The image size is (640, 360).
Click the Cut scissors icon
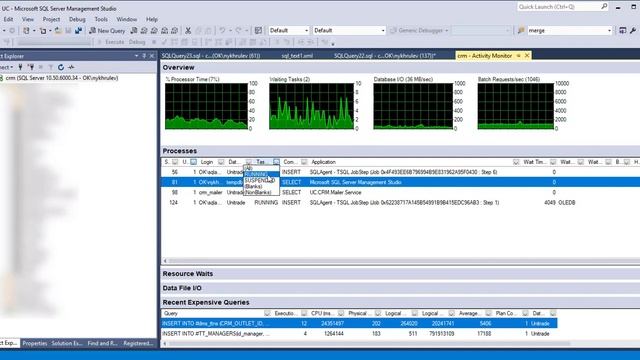pos(188,31)
